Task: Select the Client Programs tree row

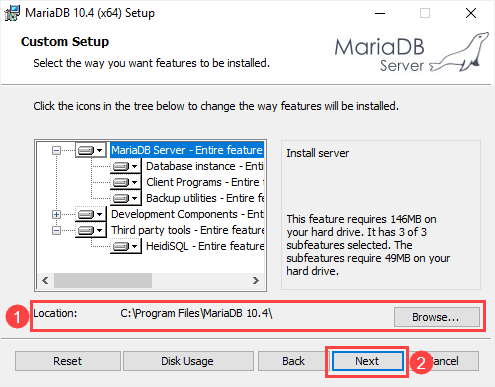Action: (x=205, y=182)
